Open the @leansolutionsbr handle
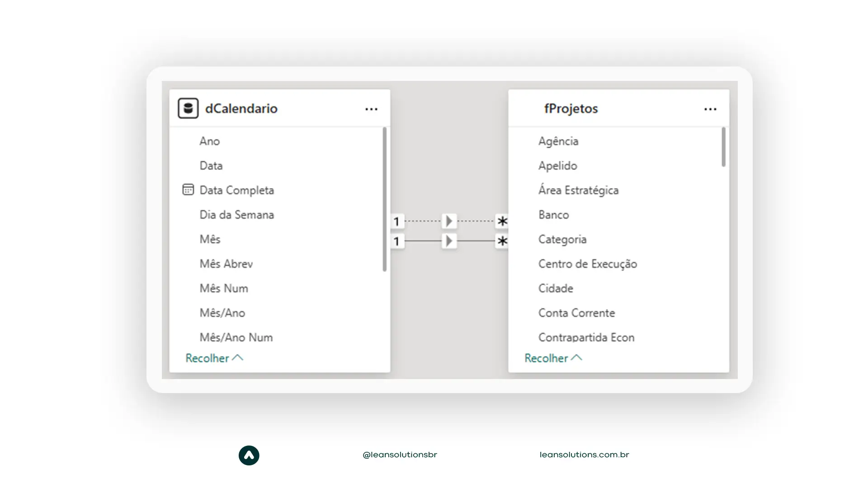 (x=400, y=455)
